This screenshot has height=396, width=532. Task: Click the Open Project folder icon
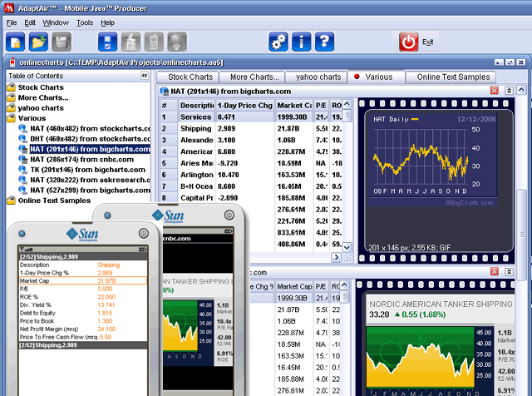(38, 42)
